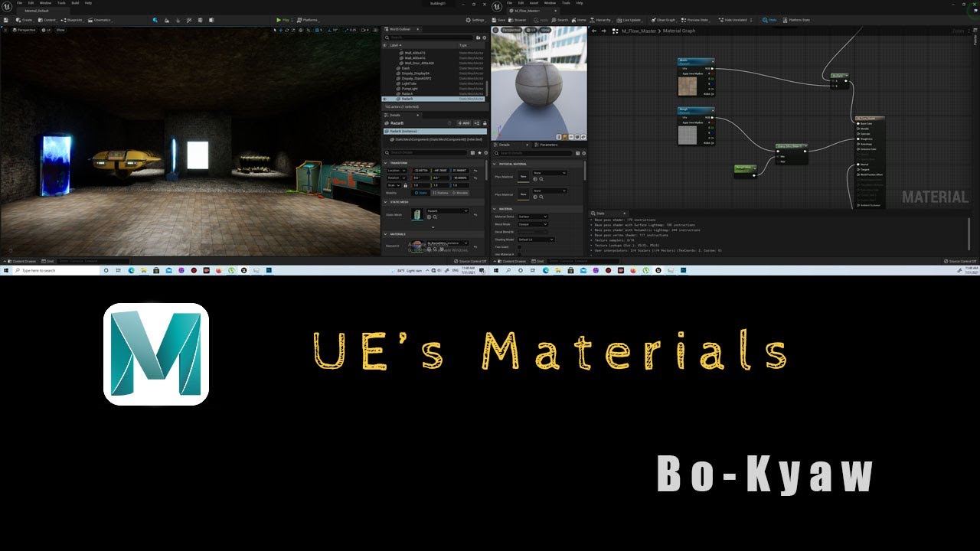This screenshot has width=980, height=551.
Task: Open the Material Domain dropdown
Action: point(534,217)
